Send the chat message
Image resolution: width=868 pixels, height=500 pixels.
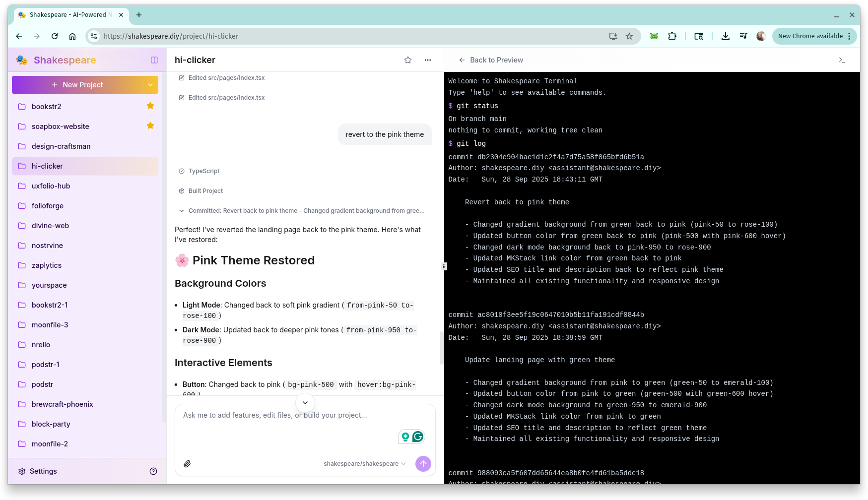[423, 464]
